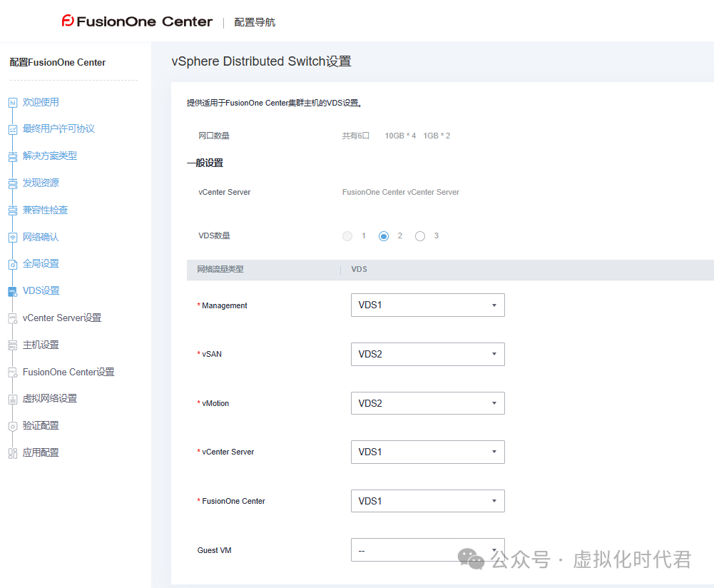Select VDS数量 option 1
Image resolution: width=714 pixels, height=588 pixels.
[x=347, y=236]
